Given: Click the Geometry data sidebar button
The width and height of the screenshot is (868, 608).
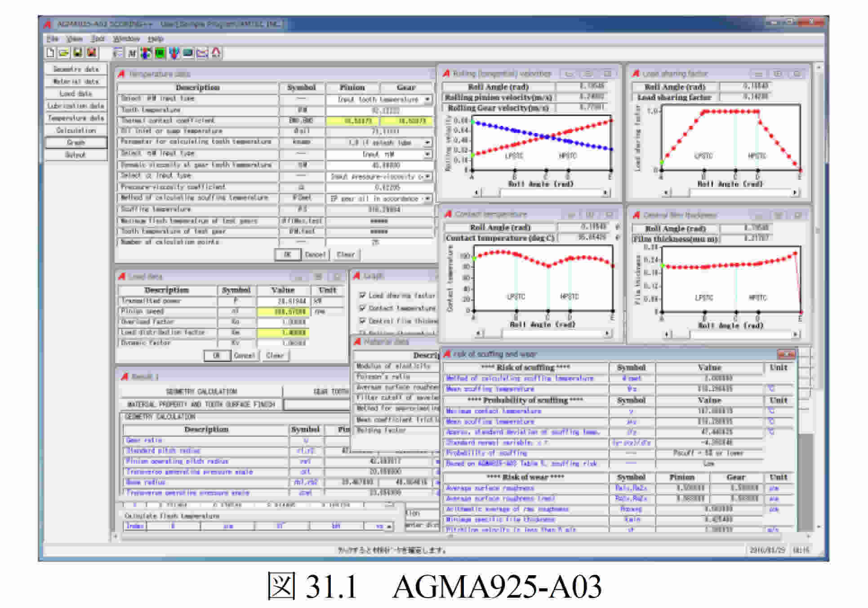Looking at the screenshot, I should (76, 69).
